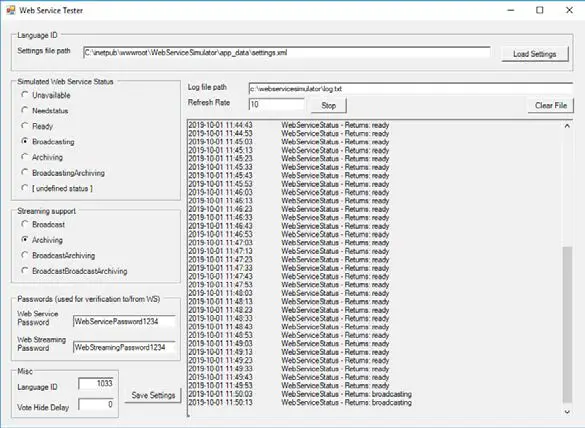585x428 pixels.
Task: Click the log's vertical scrollbar thumb
Action: point(567,324)
